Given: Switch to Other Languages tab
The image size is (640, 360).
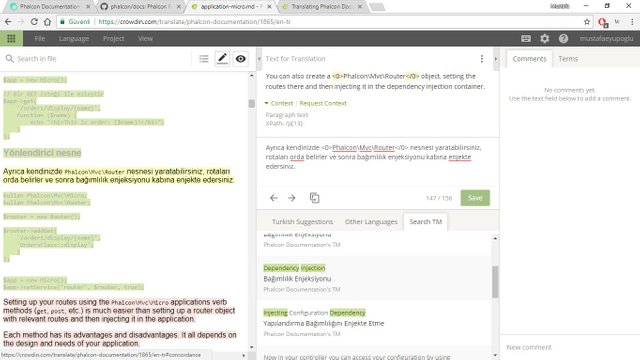Looking at the screenshot, I should 371,222.
